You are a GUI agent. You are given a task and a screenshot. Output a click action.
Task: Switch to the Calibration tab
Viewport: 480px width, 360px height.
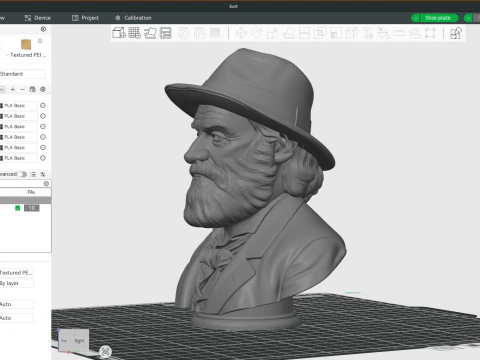pos(133,18)
